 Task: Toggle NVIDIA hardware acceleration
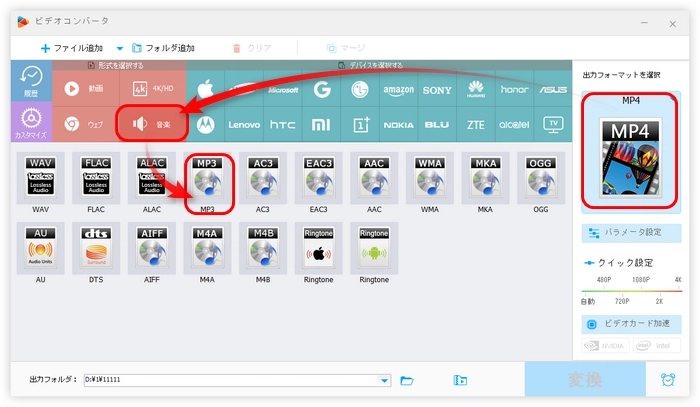(x=605, y=347)
